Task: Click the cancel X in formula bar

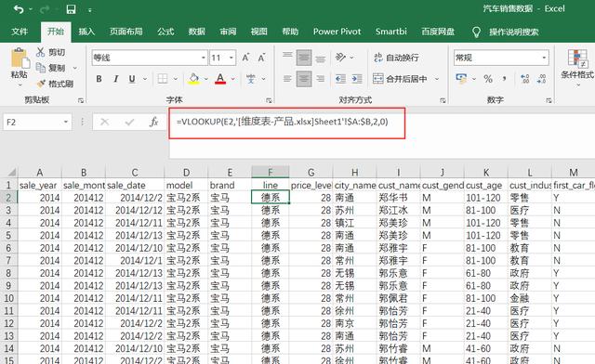Action: [104, 122]
